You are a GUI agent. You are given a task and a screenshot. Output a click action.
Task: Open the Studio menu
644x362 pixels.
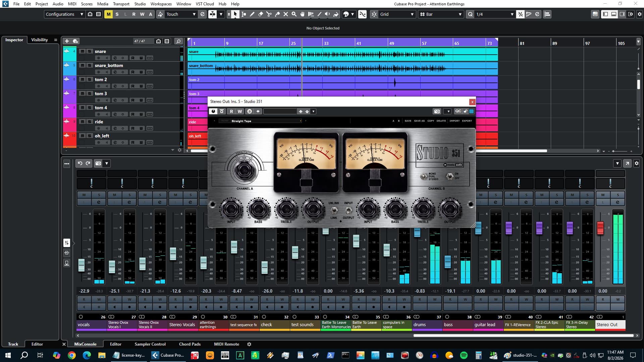(x=140, y=4)
